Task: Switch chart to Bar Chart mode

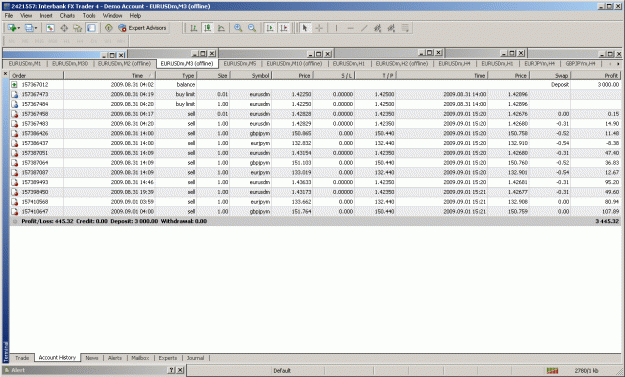Action: pos(194,28)
